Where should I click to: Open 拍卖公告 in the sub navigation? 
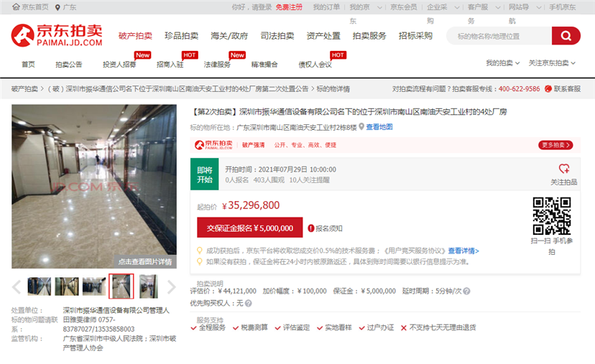point(69,65)
